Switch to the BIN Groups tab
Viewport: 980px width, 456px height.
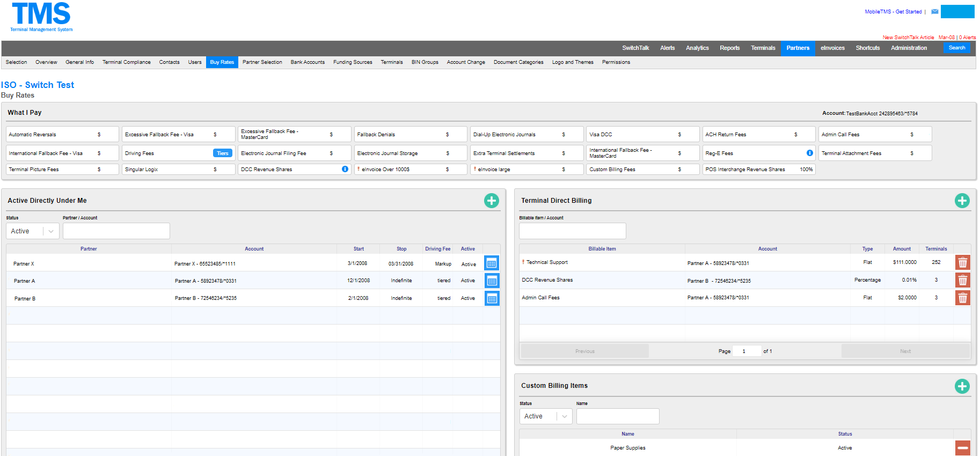point(425,62)
